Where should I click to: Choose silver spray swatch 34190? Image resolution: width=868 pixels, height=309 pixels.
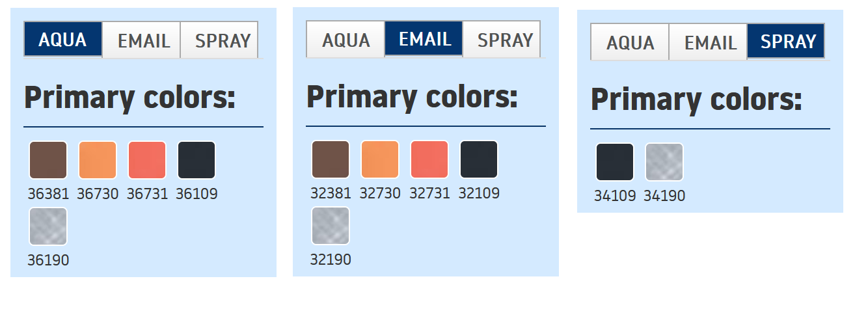[664, 162]
